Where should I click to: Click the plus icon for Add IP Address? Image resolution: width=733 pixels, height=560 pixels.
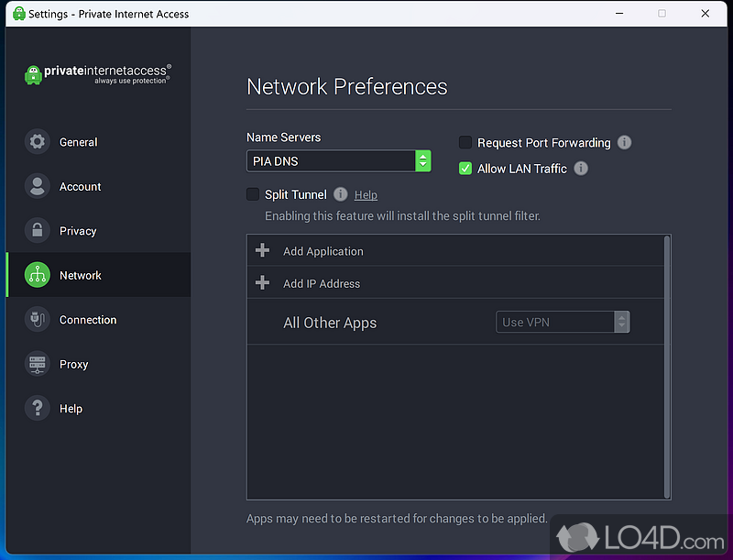(262, 283)
